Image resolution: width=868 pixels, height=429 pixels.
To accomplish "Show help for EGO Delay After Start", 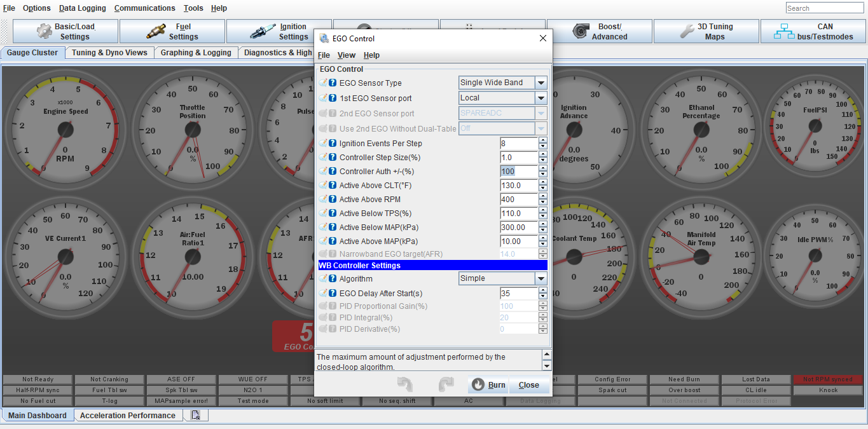I will click(333, 294).
